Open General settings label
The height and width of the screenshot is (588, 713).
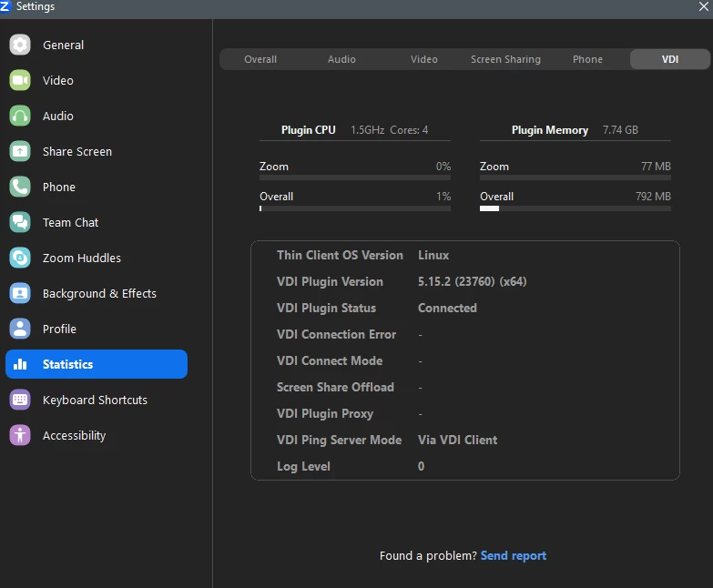point(63,45)
